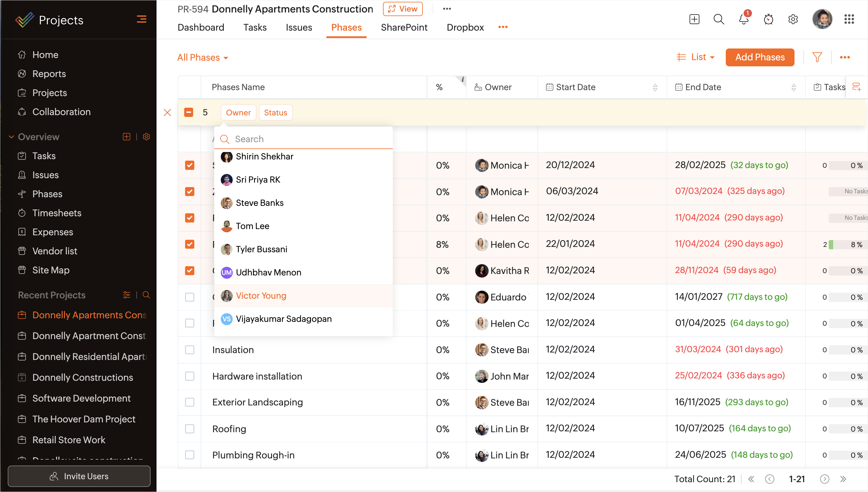Deselect all using the header minus checkbox
This screenshot has height=492, width=868.
[189, 112]
